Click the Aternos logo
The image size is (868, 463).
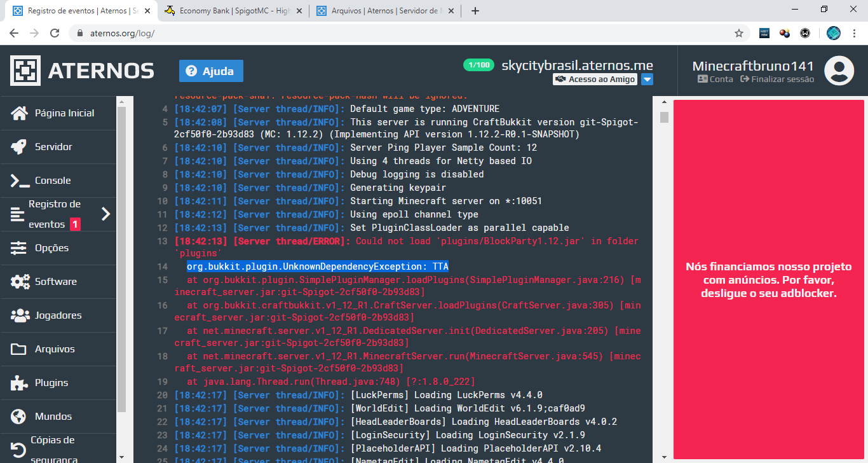[x=82, y=71]
